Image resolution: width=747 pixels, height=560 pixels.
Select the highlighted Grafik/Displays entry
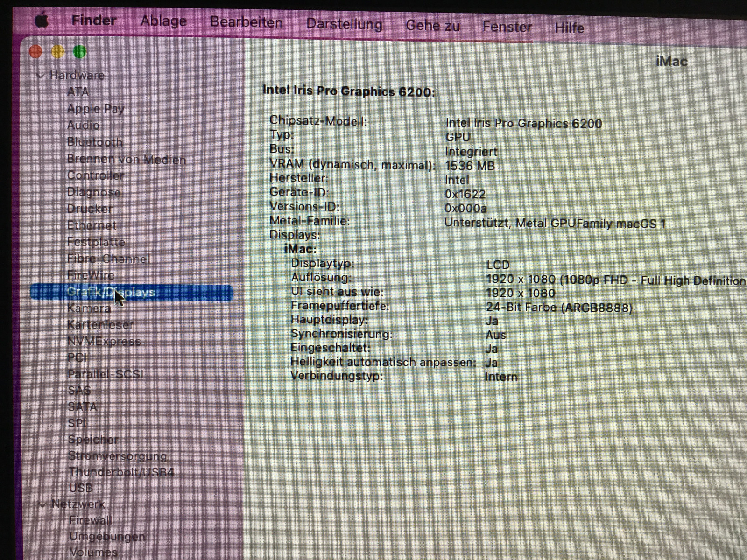coord(132,293)
